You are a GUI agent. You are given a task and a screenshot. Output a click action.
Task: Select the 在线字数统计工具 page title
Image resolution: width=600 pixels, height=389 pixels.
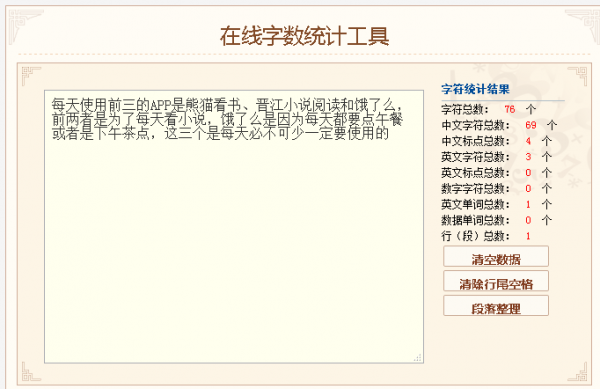(304, 36)
